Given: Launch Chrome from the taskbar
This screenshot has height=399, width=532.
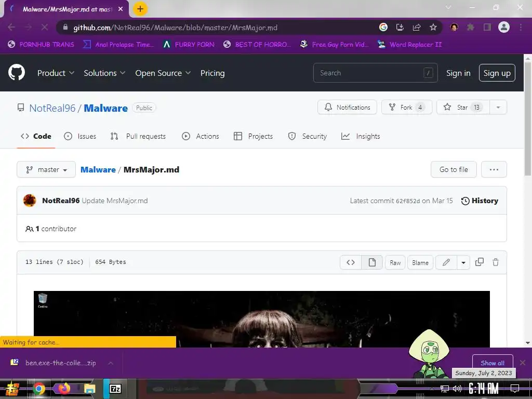Looking at the screenshot, I should [38, 389].
